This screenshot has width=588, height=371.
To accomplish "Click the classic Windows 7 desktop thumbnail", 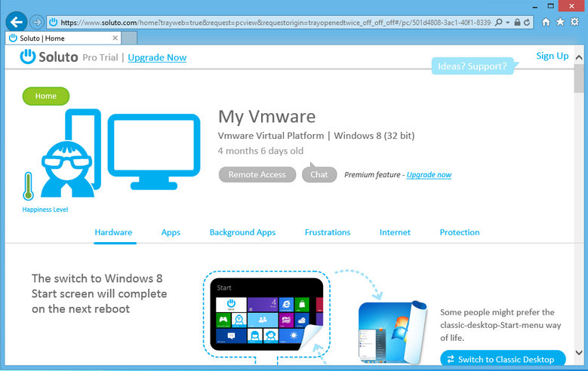I will pyautogui.click(x=393, y=333).
